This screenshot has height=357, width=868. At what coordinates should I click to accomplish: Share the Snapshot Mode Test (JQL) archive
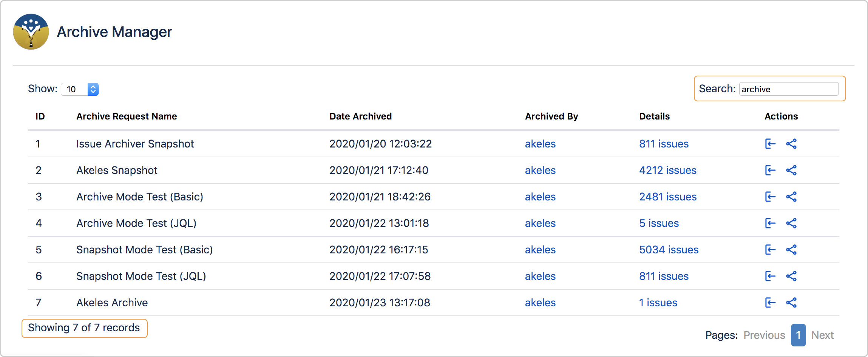tap(792, 276)
